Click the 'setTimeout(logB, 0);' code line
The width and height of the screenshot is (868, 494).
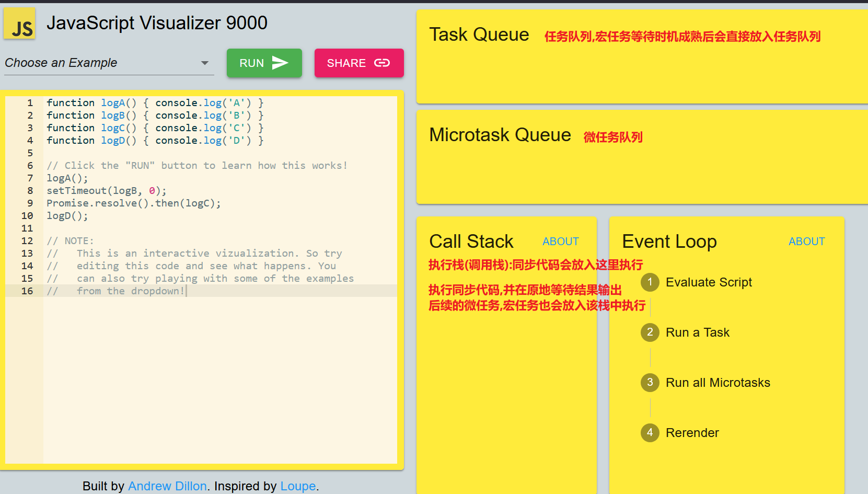[x=107, y=191]
